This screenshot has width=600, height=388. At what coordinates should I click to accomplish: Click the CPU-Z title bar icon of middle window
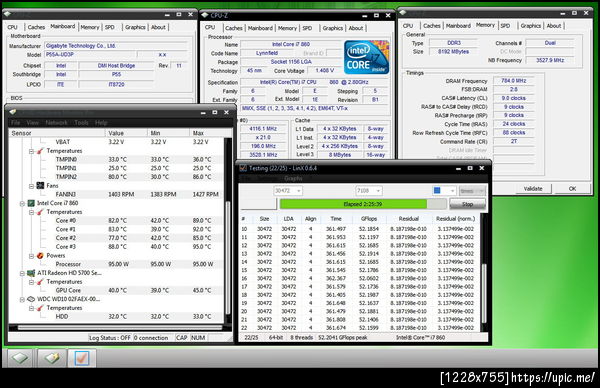pos(205,15)
